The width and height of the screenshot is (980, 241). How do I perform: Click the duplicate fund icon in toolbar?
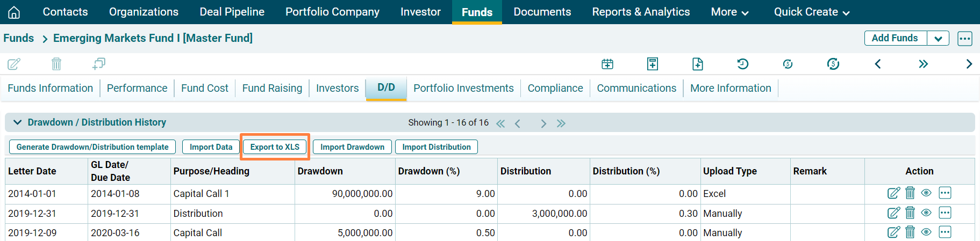pos(98,64)
